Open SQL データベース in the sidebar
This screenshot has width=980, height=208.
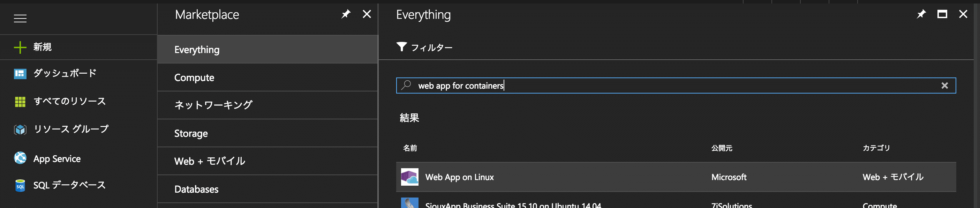[x=78, y=186]
